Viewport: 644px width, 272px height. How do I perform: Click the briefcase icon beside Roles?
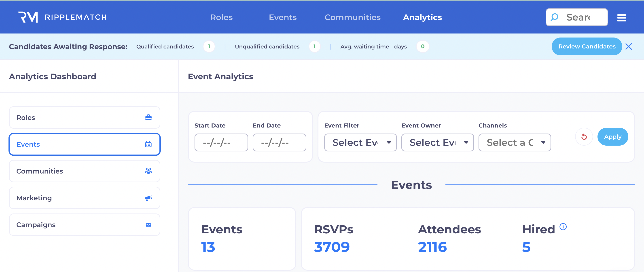pos(148,117)
